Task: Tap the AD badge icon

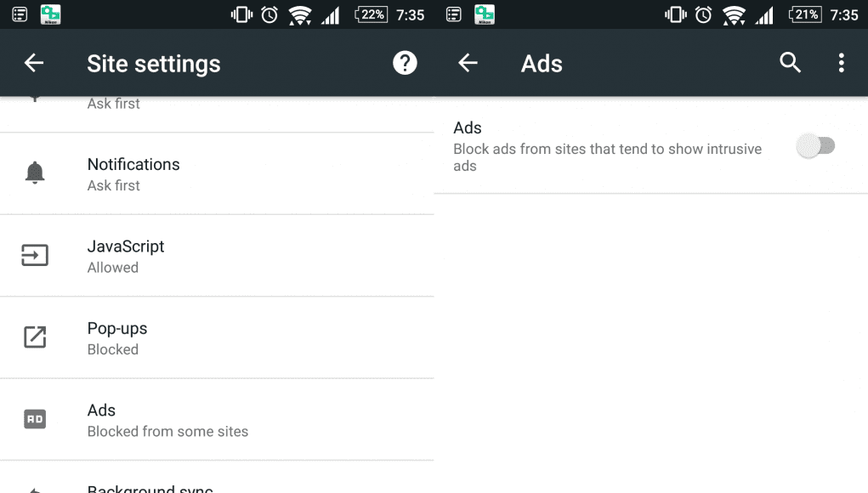Action: 35,419
